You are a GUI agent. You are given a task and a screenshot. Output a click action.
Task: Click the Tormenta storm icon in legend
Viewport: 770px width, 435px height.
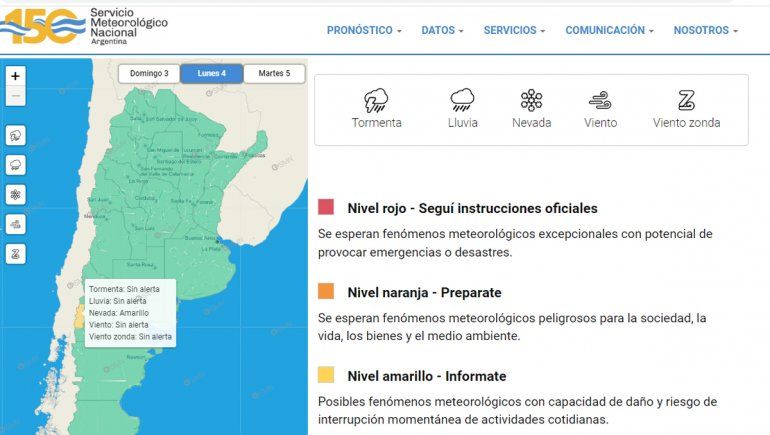[376, 100]
